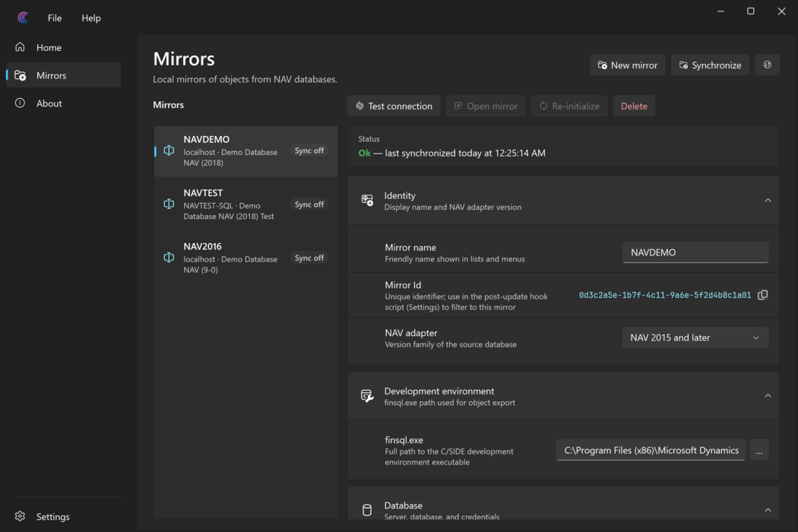Click the Ok status text

click(364, 153)
